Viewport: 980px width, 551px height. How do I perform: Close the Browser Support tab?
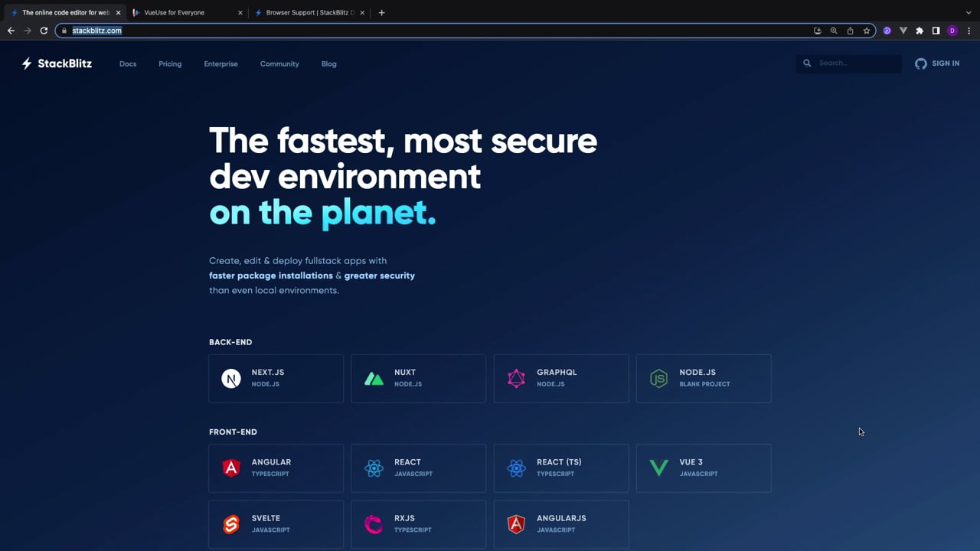(362, 12)
